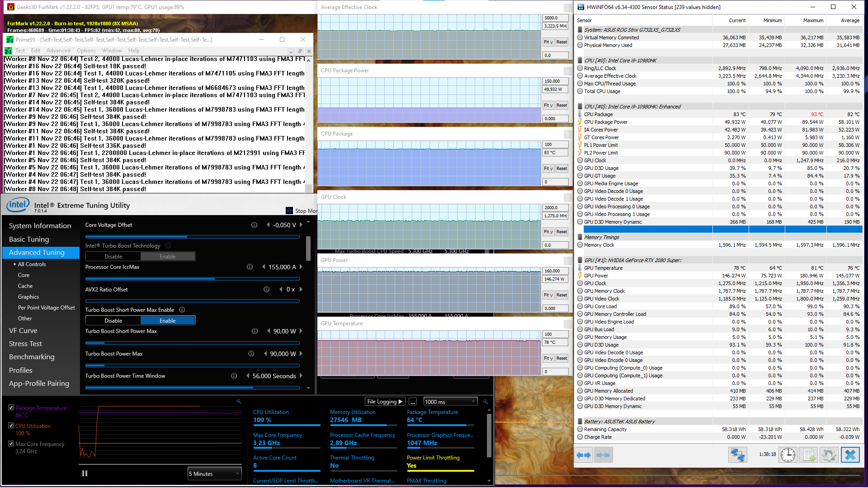Image resolution: width=868 pixels, height=488 pixels.
Task: Click the ellipsis button beside File Logging
Action: [x=413, y=402]
